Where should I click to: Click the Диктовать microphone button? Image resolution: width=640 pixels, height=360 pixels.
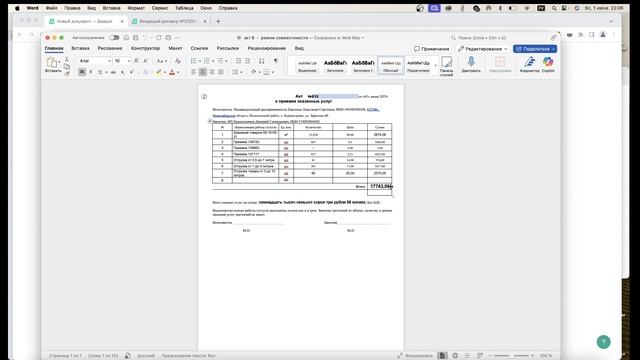(471, 64)
